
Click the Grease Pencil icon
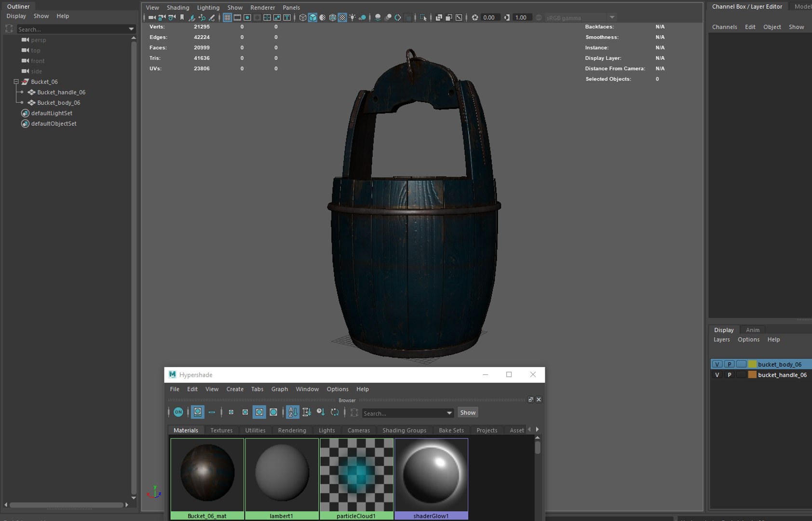[212, 17]
